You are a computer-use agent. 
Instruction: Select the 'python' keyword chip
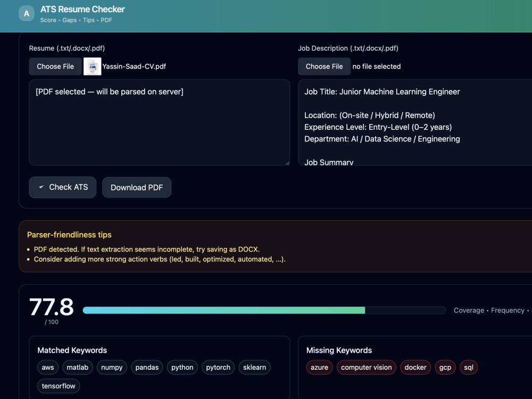[182, 368]
